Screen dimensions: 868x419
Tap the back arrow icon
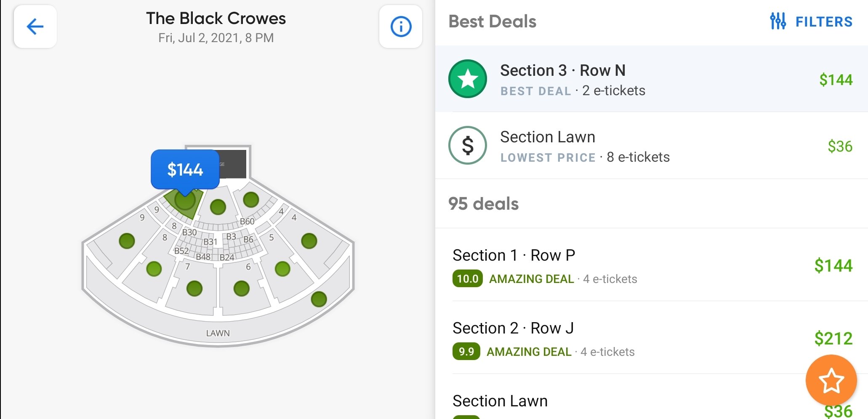[35, 27]
